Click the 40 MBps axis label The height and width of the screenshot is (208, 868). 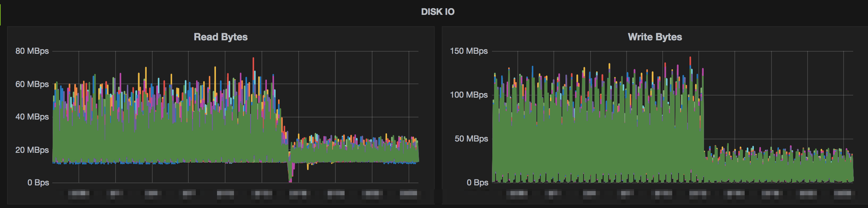click(32, 117)
